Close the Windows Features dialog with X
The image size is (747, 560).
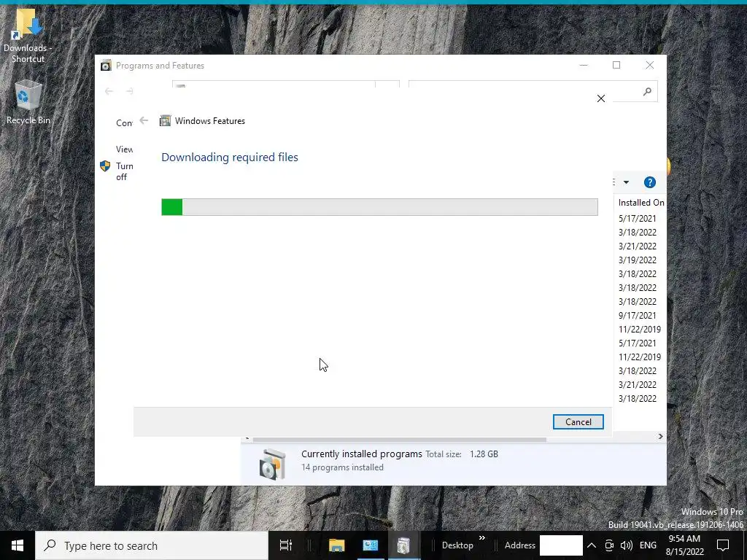click(601, 98)
